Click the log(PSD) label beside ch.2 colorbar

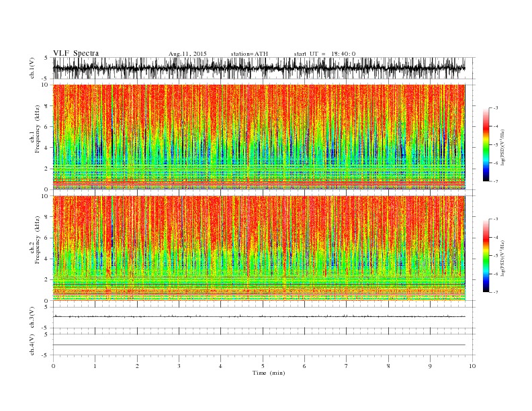pyautogui.click(x=502, y=257)
